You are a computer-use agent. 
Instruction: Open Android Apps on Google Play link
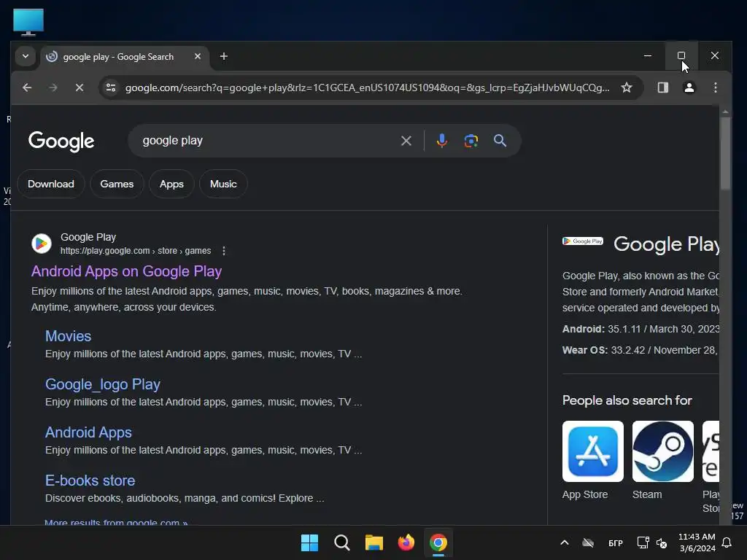126,271
